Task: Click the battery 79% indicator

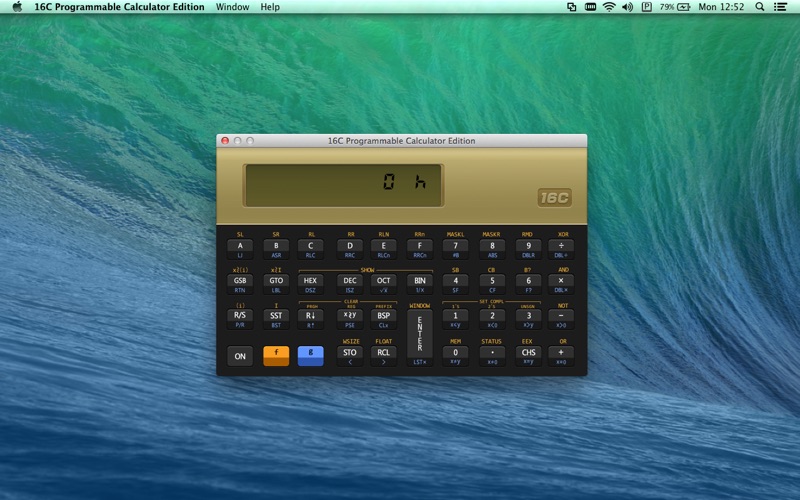Action: tap(674, 7)
